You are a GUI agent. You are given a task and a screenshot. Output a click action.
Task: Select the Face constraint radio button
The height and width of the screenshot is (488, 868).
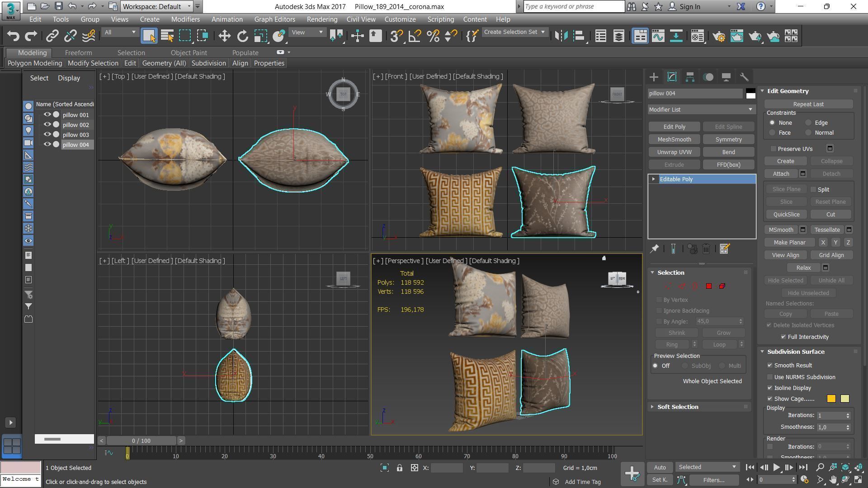[772, 133]
